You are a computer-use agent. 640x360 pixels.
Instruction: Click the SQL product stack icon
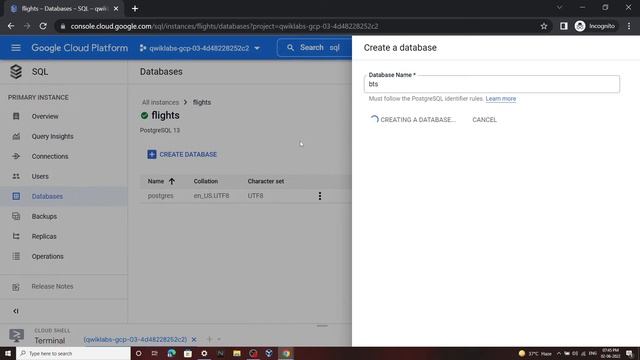[x=16, y=71]
